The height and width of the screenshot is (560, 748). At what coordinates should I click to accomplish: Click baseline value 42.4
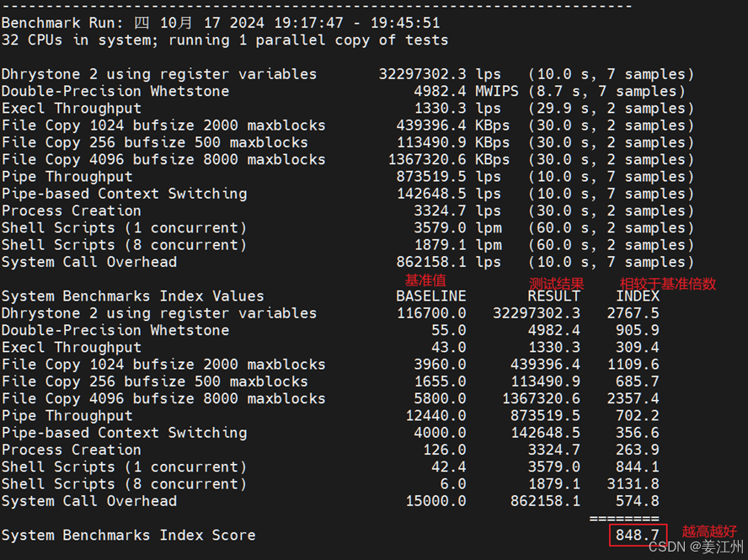pyautogui.click(x=449, y=467)
